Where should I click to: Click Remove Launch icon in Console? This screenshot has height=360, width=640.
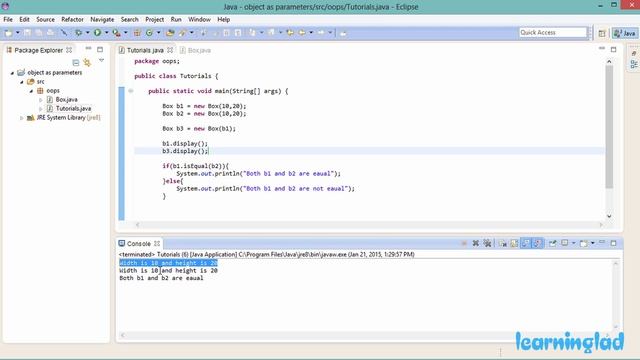coord(476,243)
